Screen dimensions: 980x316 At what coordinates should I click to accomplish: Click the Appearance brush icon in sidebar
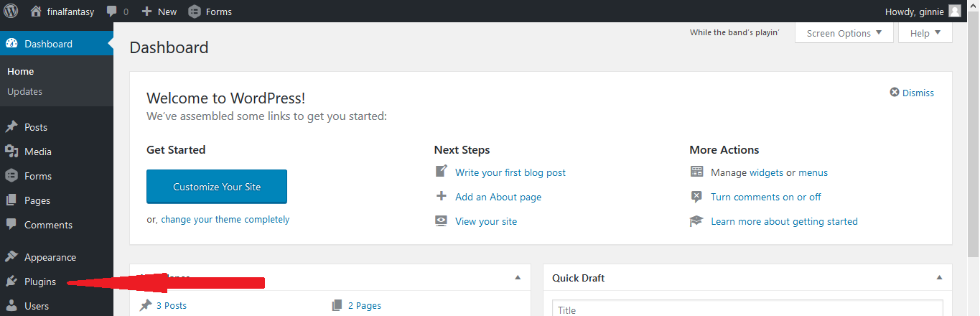pos(11,257)
